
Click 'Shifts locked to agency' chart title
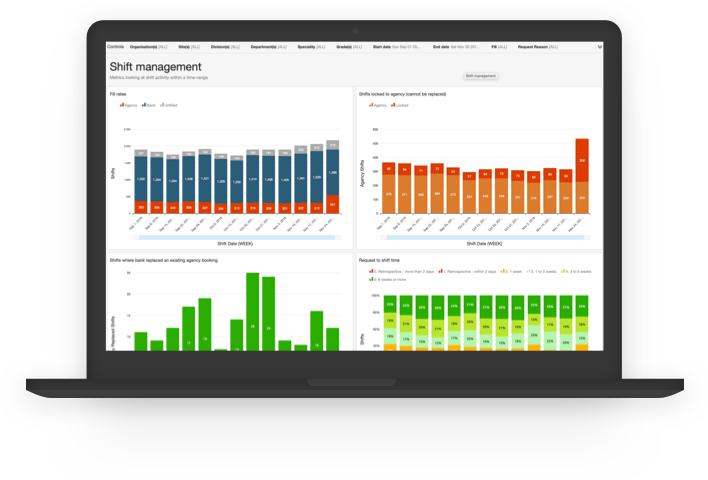point(402,94)
